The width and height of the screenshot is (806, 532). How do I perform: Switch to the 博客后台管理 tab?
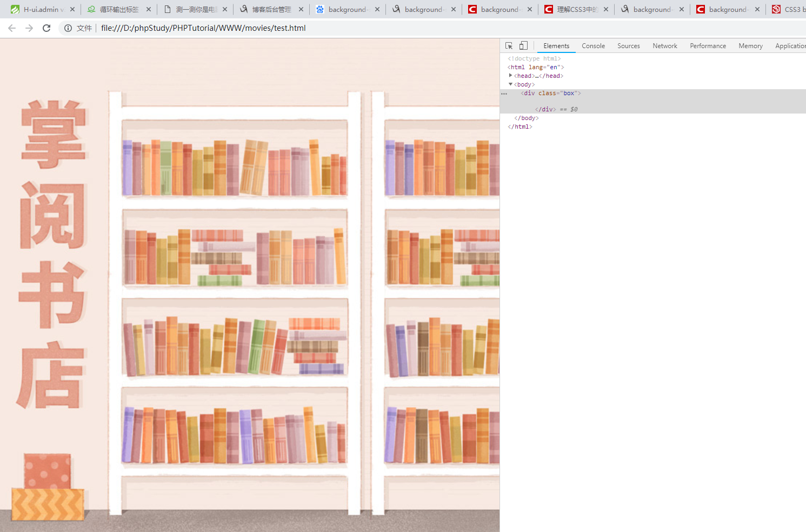(x=271, y=9)
